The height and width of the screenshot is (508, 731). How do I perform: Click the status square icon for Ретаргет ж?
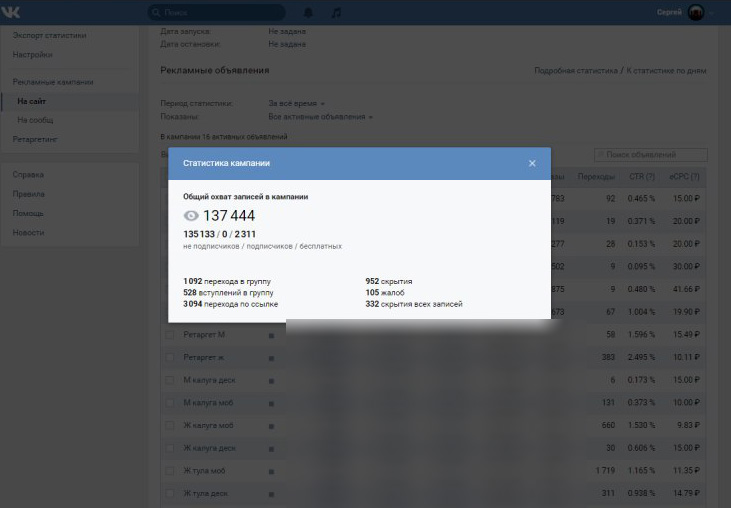271,358
